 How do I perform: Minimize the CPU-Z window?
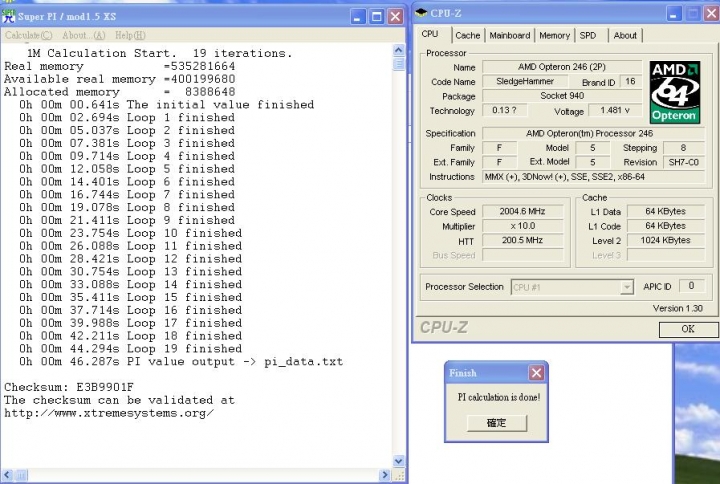674,14
